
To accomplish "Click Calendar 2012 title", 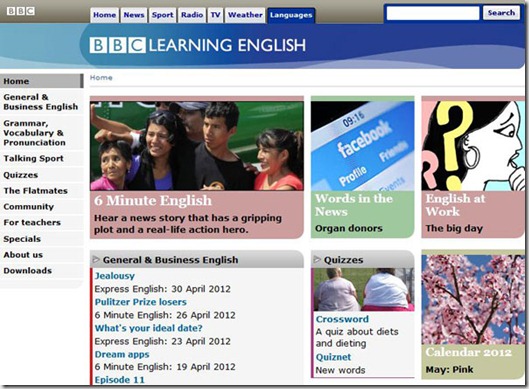I will click(x=468, y=352).
